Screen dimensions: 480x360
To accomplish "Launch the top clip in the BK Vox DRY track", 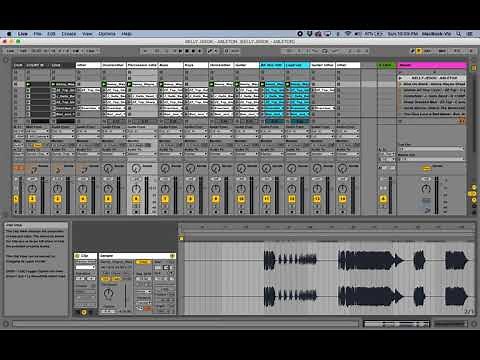I will (x=262, y=84).
